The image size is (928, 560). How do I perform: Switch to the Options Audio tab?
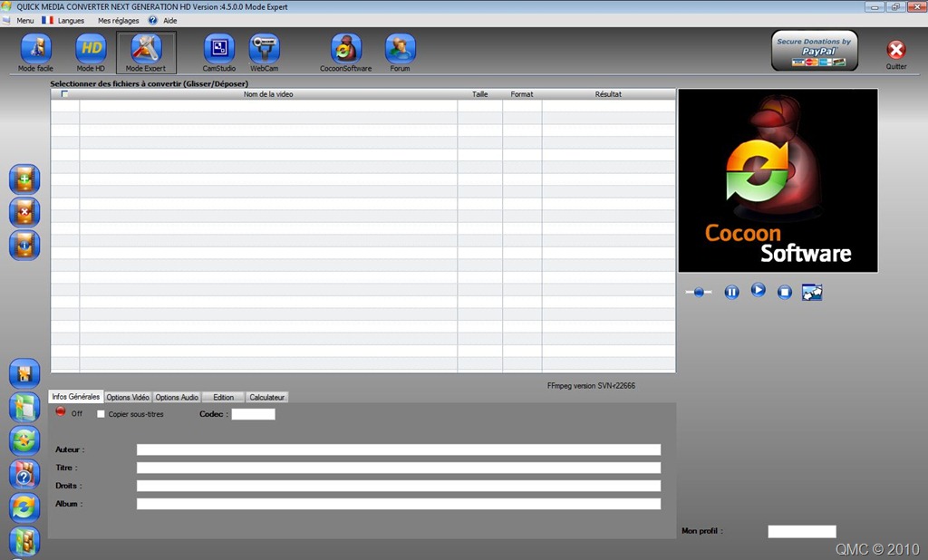point(177,397)
